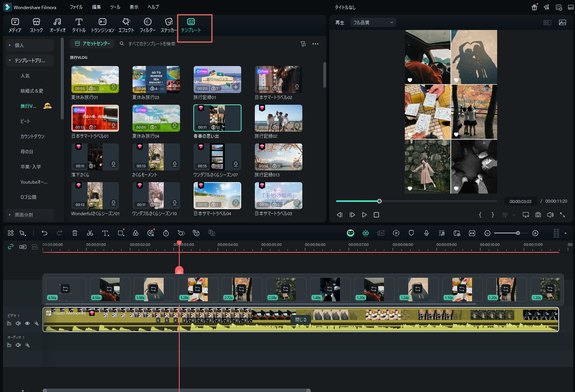
Task: Toggle visibility eye on video track 1
Action: pyautogui.click(x=27, y=323)
